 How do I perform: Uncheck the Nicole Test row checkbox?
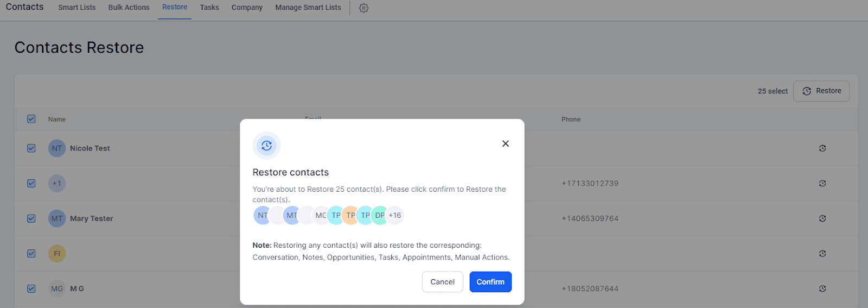[31, 148]
